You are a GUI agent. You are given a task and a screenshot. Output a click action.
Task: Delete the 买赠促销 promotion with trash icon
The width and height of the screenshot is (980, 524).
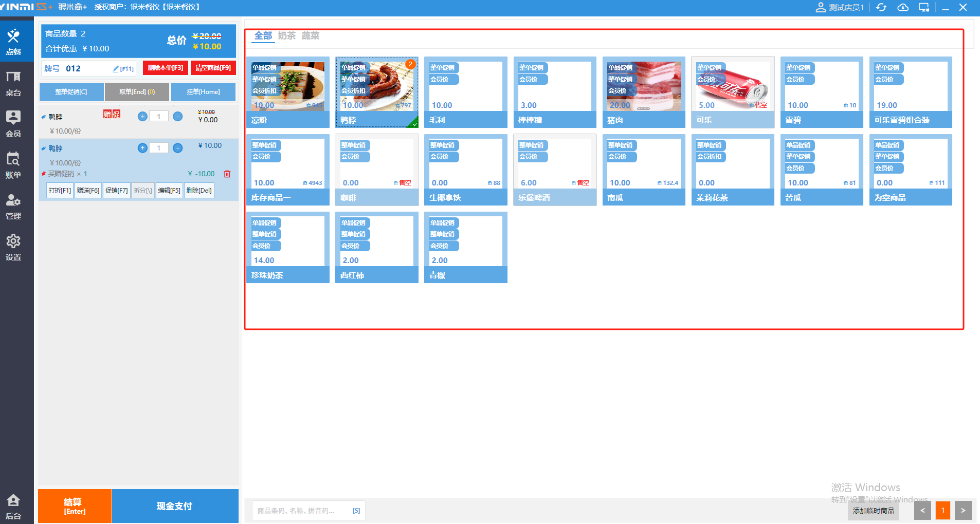(227, 174)
